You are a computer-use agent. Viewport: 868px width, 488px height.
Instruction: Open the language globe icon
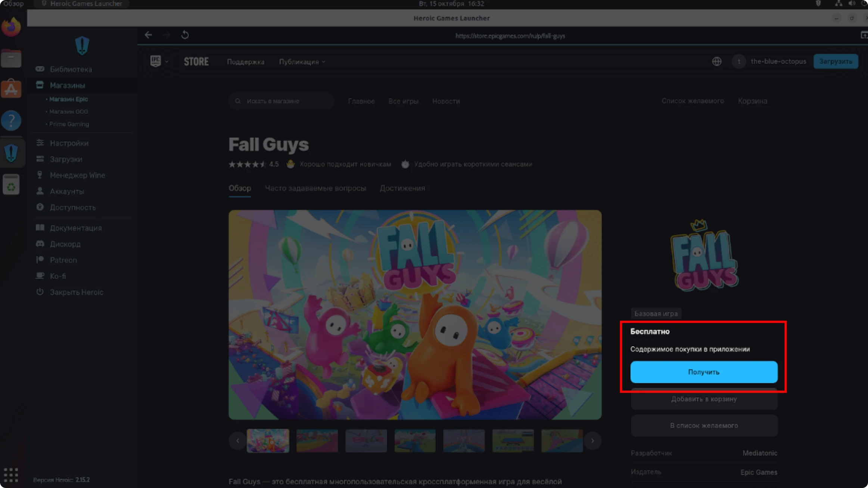[716, 62]
